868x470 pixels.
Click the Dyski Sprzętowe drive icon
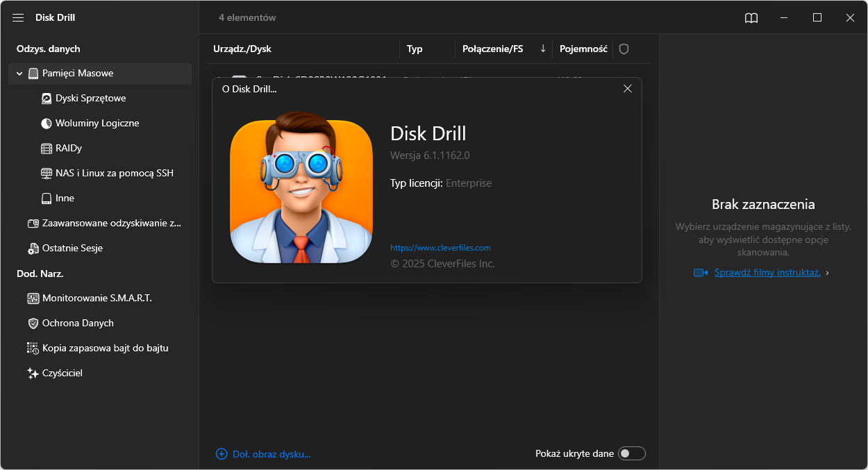tap(47, 99)
